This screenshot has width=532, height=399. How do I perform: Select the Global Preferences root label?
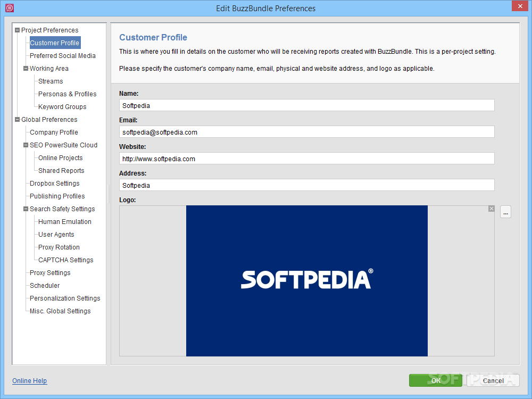pos(49,119)
